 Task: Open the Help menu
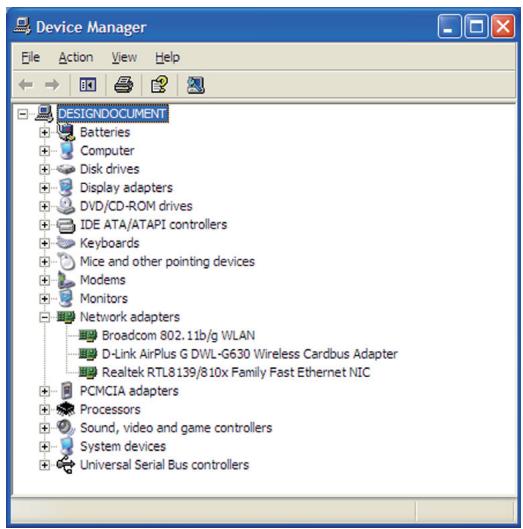click(167, 57)
